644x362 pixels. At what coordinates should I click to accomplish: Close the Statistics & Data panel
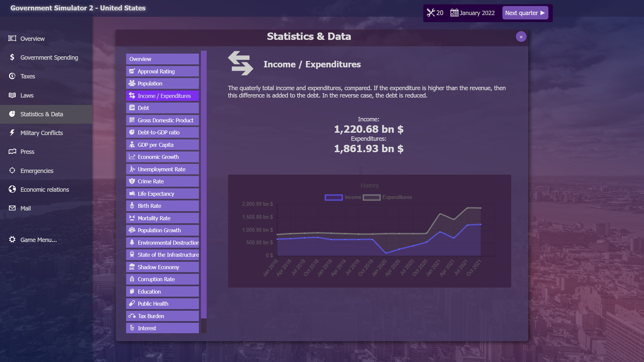[521, 37]
